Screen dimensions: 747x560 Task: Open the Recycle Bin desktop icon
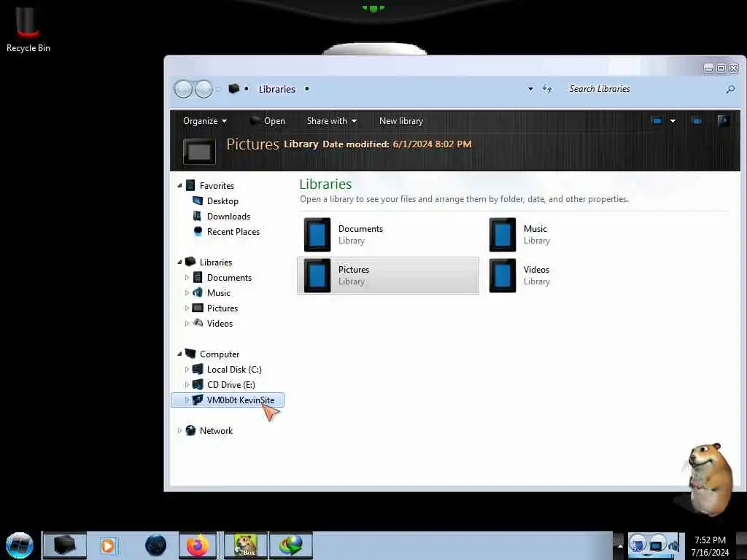[x=28, y=28]
